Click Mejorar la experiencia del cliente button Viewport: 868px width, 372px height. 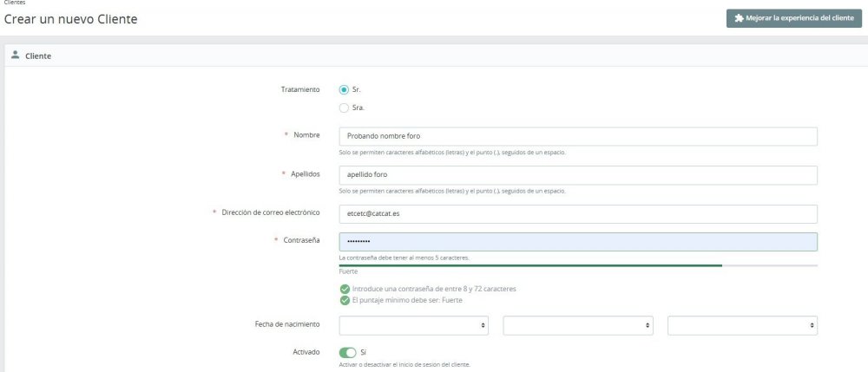click(794, 18)
